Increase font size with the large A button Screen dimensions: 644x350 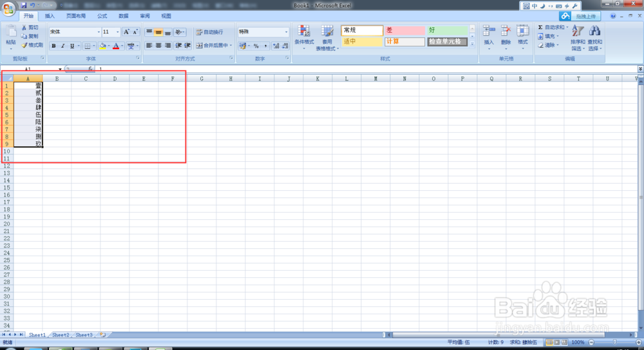click(x=126, y=32)
